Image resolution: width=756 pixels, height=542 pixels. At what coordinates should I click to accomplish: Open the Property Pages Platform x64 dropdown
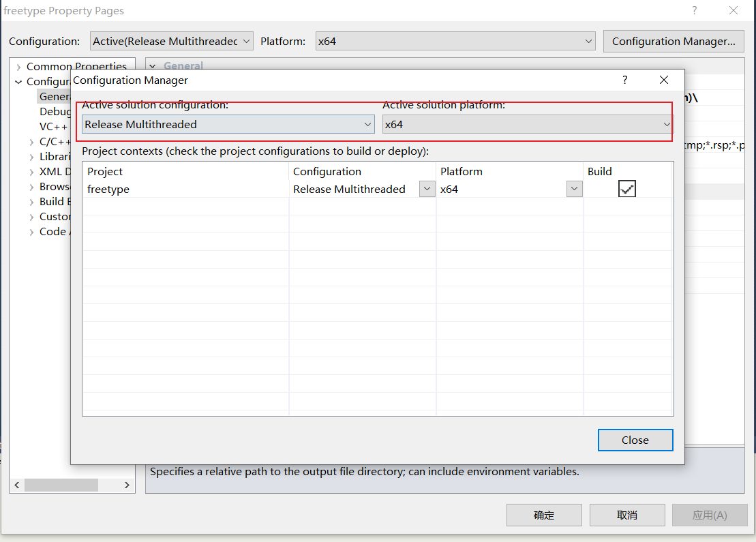[x=589, y=41]
